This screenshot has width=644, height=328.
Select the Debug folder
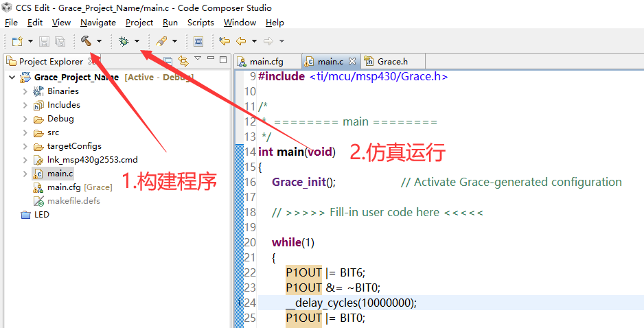(60, 119)
